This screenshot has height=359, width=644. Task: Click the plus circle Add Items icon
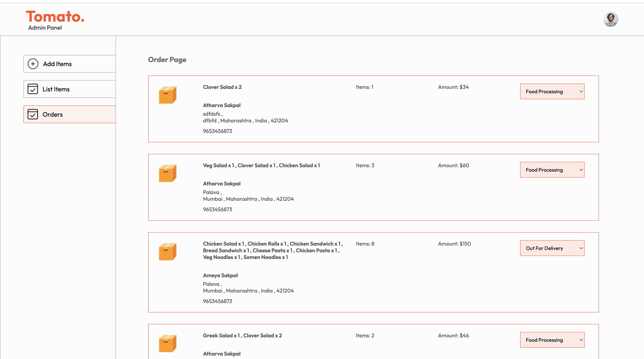[x=33, y=64]
